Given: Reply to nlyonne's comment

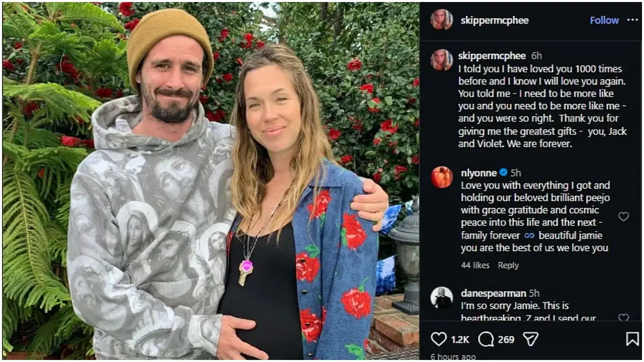Looking at the screenshot, I should pyautogui.click(x=508, y=265).
